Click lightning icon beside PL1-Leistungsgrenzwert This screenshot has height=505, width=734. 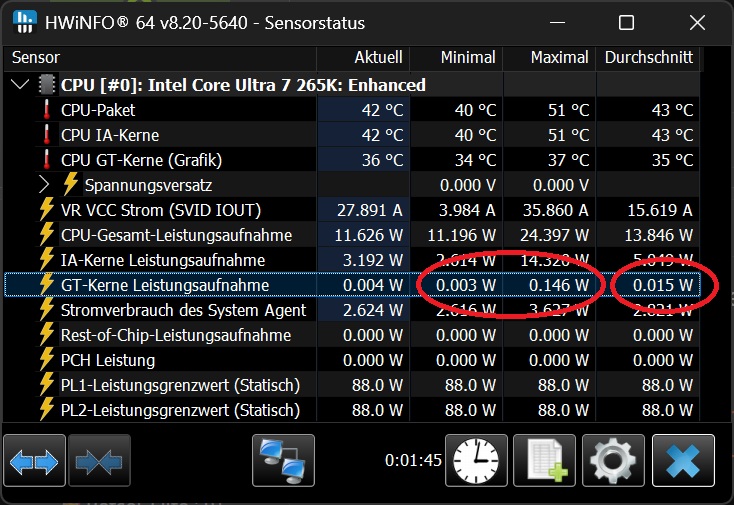(x=47, y=385)
